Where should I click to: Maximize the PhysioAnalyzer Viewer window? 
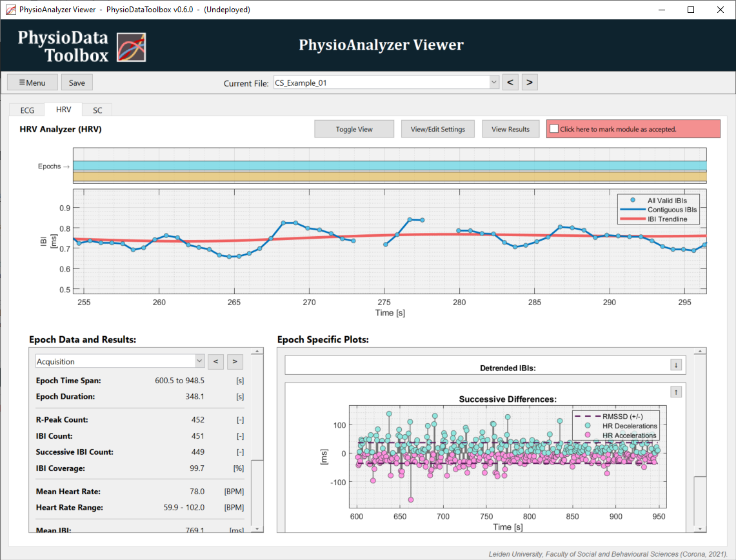691,10
